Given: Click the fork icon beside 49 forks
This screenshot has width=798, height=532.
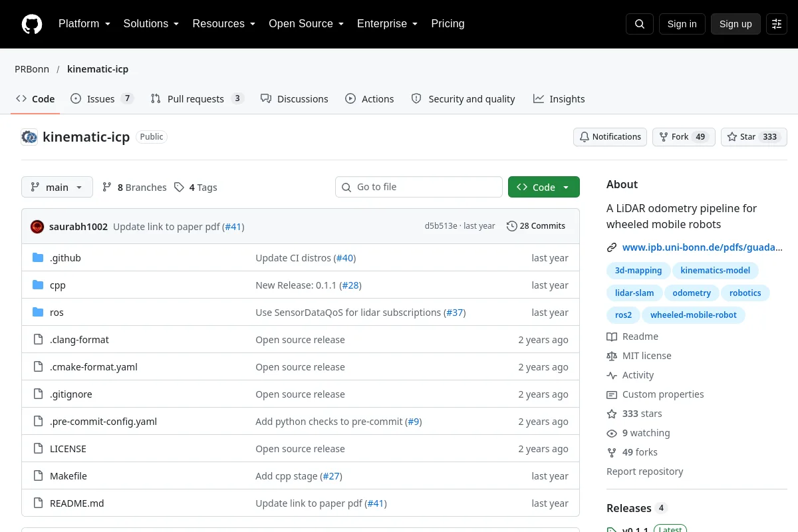Looking at the screenshot, I should coord(612,452).
